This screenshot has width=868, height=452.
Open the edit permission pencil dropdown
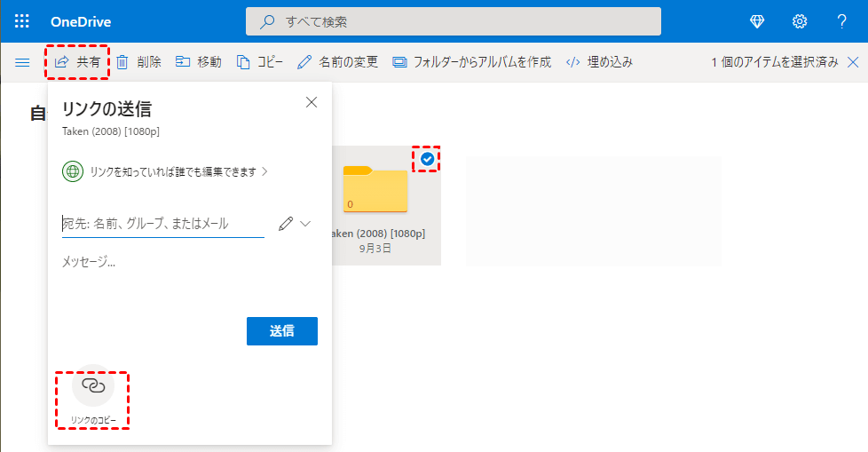tap(295, 224)
